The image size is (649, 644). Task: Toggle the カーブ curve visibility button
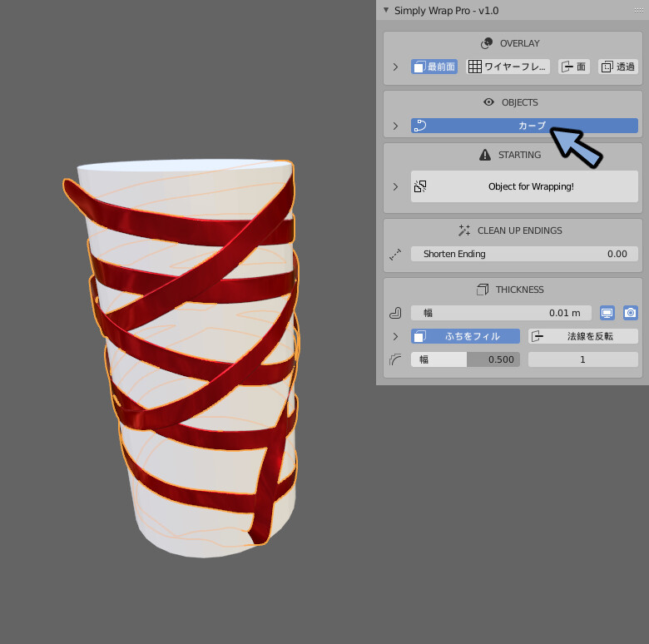(524, 126)
